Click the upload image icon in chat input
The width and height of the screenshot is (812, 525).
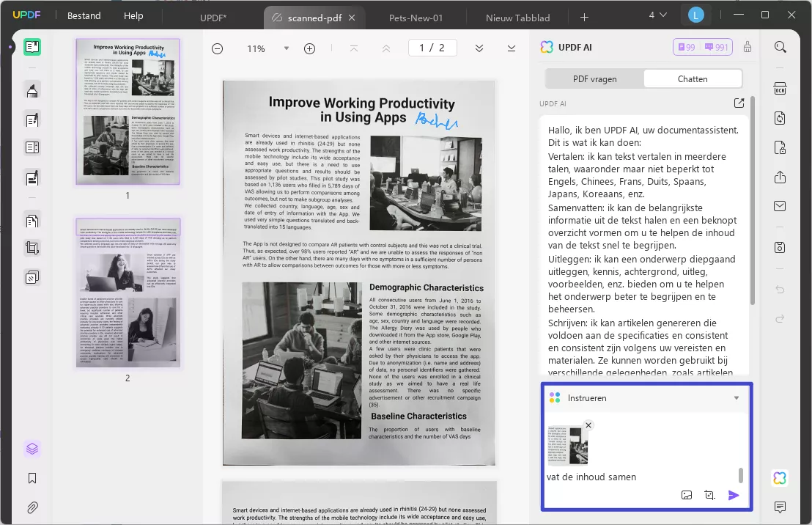click(x=687, y=495)
